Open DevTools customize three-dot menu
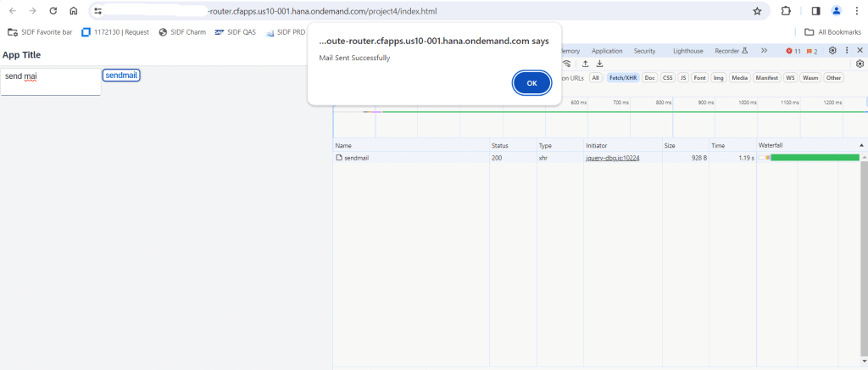 [x=847, y=50]
